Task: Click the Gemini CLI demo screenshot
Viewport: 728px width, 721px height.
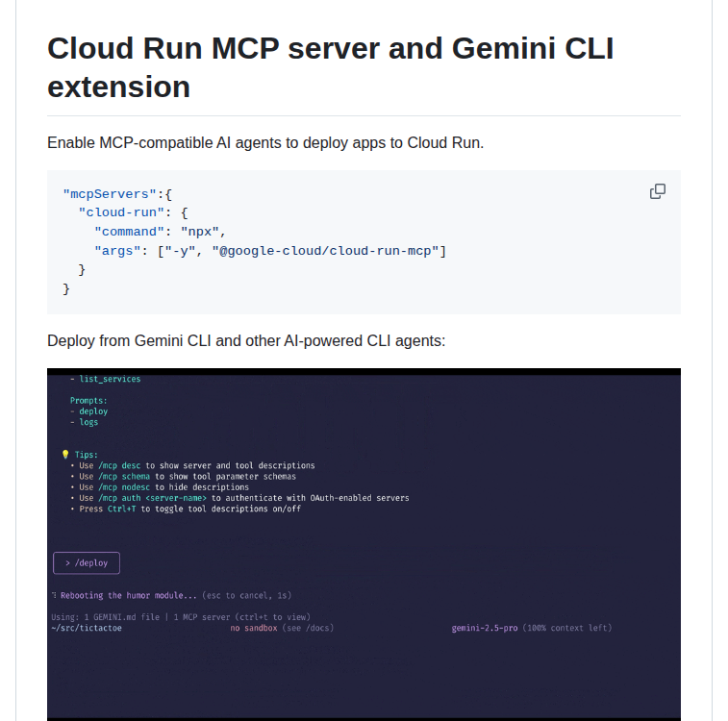Action: coord(364,544)
